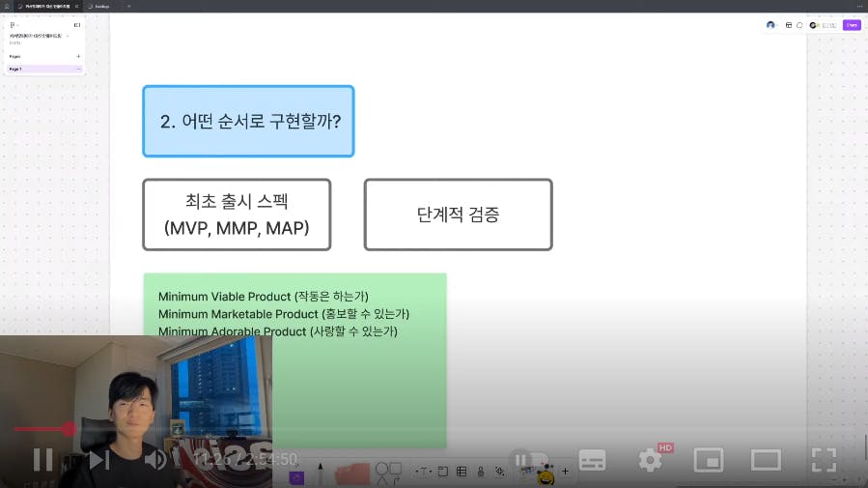This screenshot has width=868, height=488.
Task: Collapse the left sidebar panel
Action: click(77, 25)
